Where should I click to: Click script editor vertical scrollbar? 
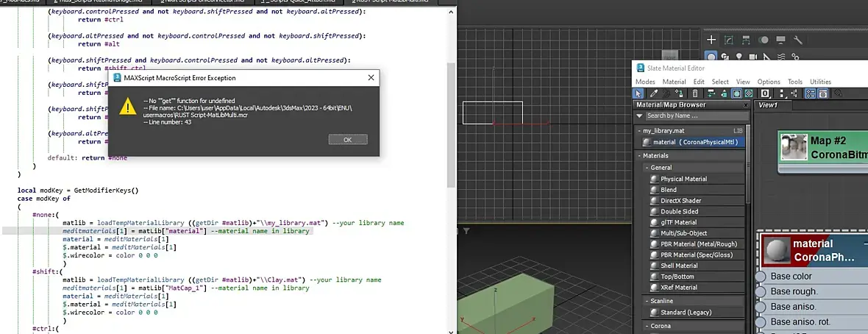pyautogui.click(x=451, y=124)
